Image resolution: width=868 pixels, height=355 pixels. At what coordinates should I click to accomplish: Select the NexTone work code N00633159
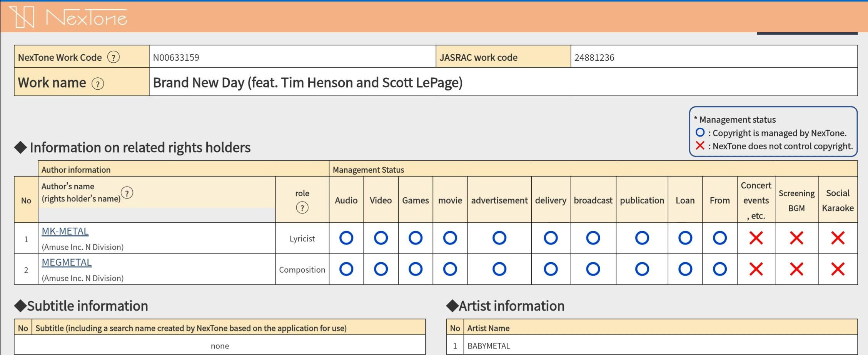pos(176,58)
